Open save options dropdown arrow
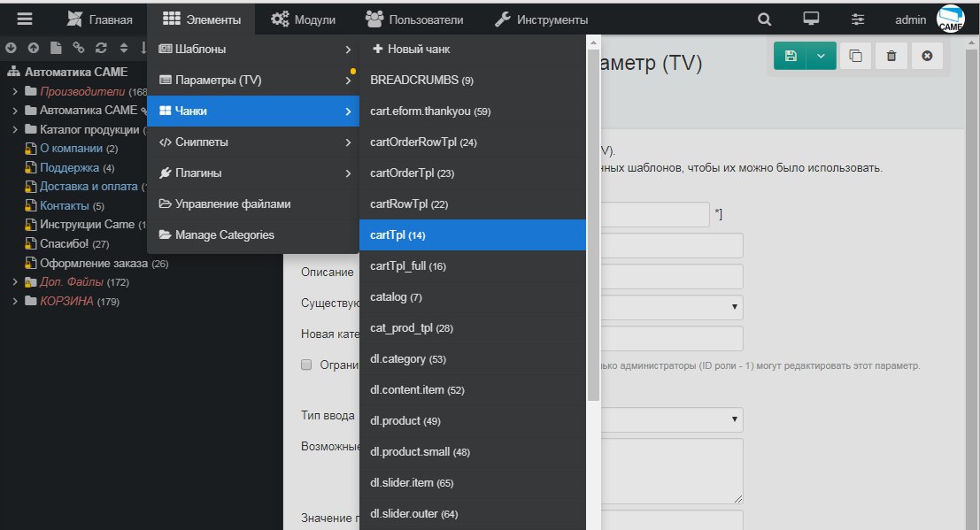 pyautogui.click(x=822, y=57)
